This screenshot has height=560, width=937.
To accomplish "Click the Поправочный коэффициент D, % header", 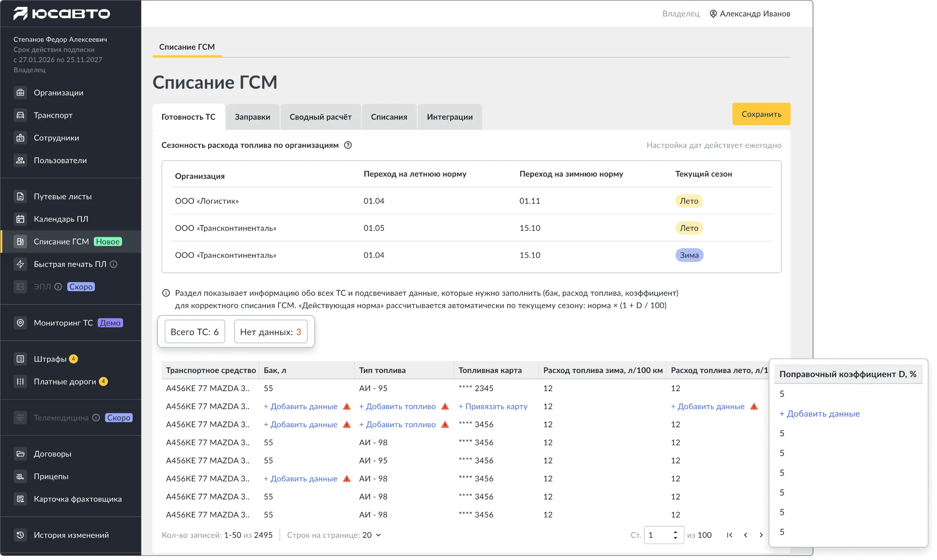I will (848, 374).
